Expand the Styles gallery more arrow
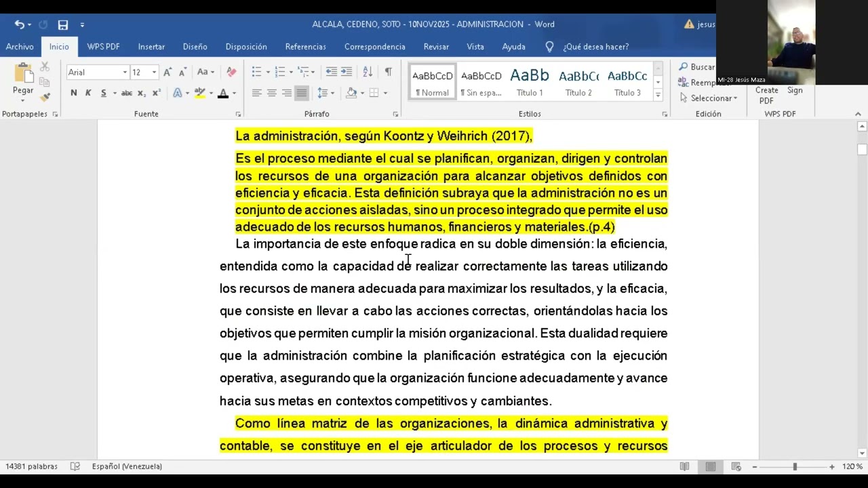 click(x=658, y=96)
